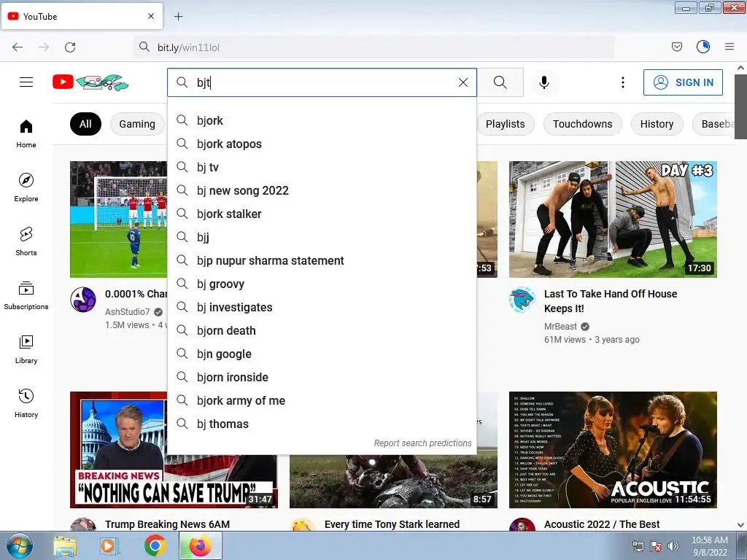
Task: Open the Firefox account toolbar icon
Action: 703,47
